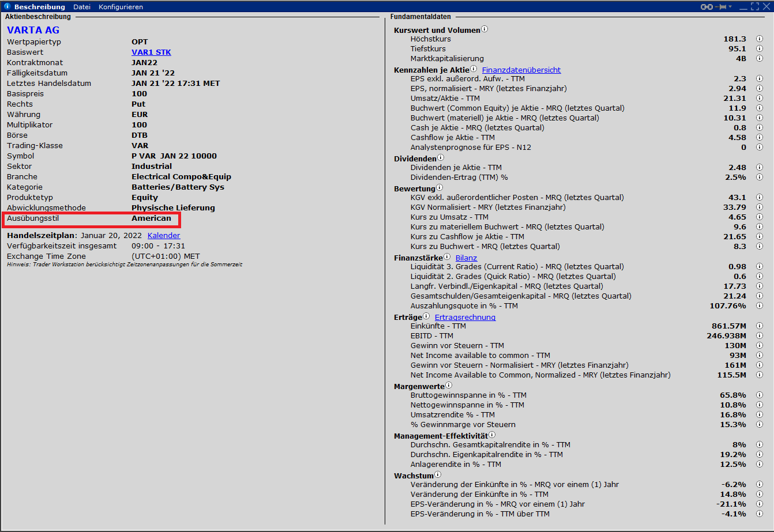Show info for Dividenden je Aktie - TTM row

point(760,168)
